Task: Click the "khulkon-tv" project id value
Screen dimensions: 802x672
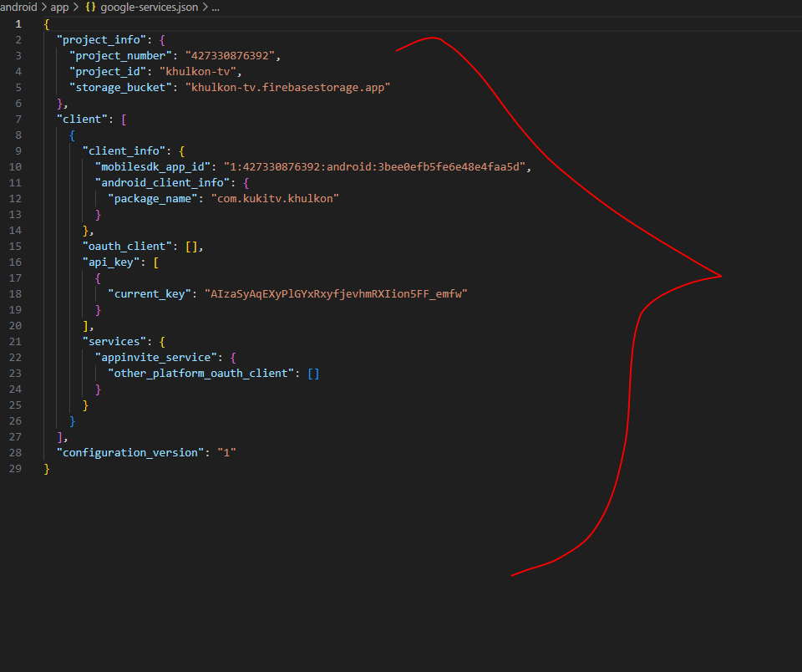Action: [x=197, y=72]
